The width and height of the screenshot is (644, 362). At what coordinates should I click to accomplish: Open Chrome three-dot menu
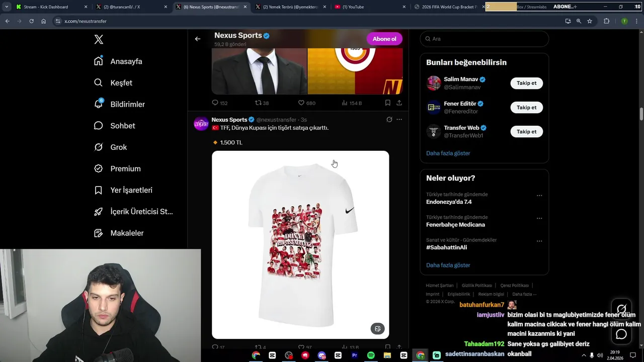636,21
